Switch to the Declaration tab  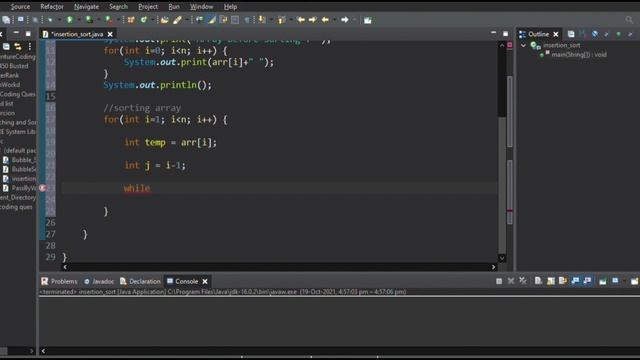[140, 282]
